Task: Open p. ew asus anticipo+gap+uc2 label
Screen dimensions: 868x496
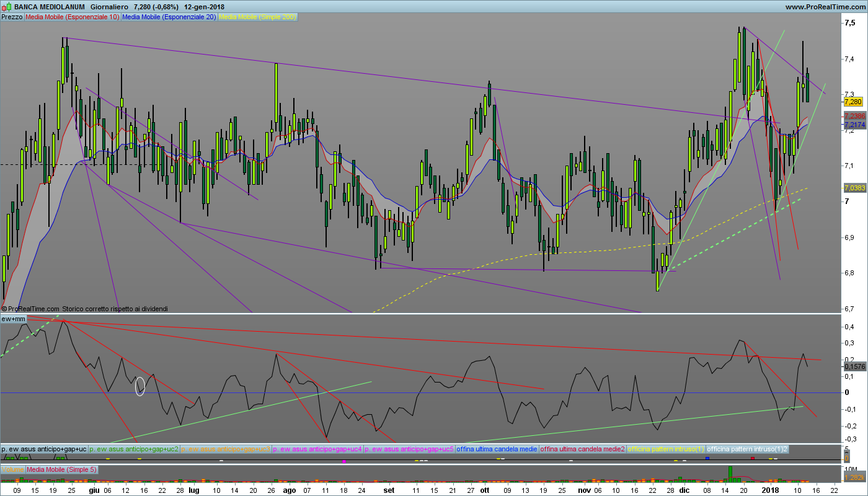Action: 134,449
